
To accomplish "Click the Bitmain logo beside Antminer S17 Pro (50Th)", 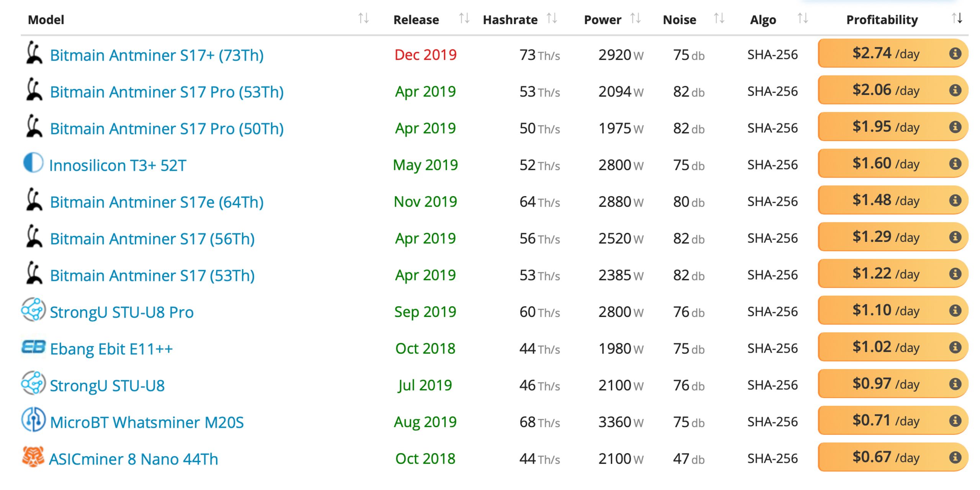I will coord(34,126).
